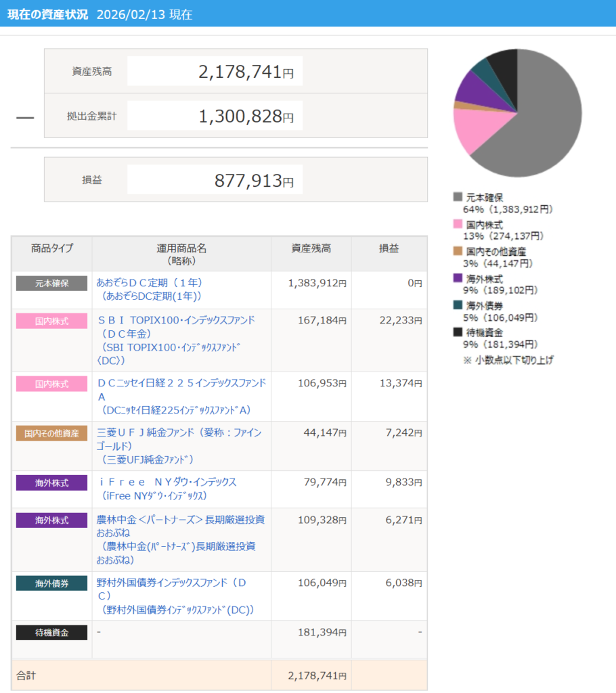Click the 待機資金 badge in the table
Viewport: 616px width, 693px height.
click(51, 633)
